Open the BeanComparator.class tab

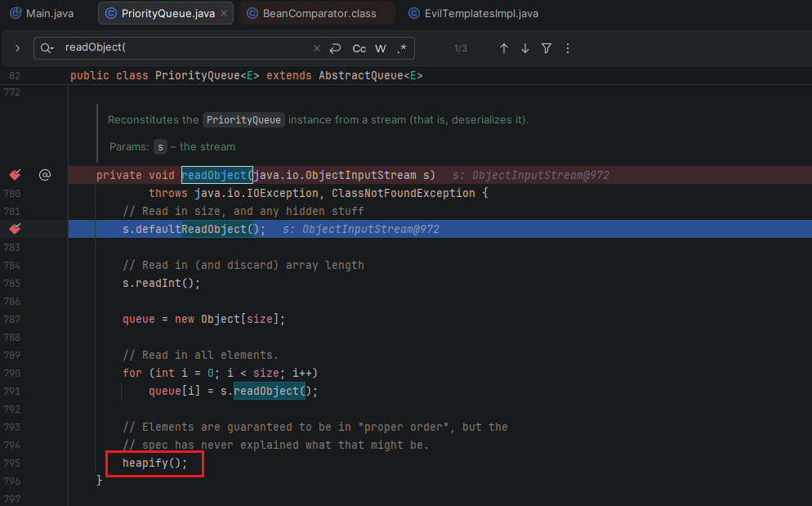(x=317, y=14)
